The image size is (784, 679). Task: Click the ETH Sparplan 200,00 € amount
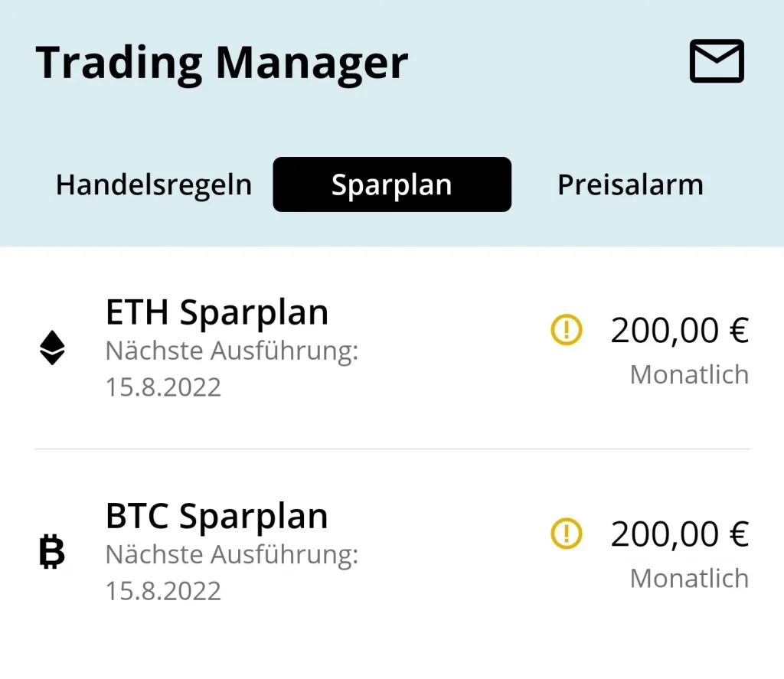pyautogui.click(x=679, y=331)
